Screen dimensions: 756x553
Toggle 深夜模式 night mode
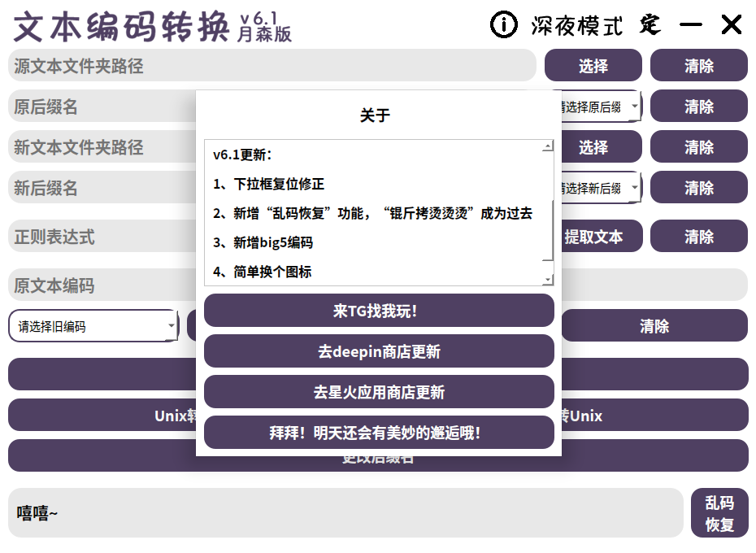(x=576, y=25)
